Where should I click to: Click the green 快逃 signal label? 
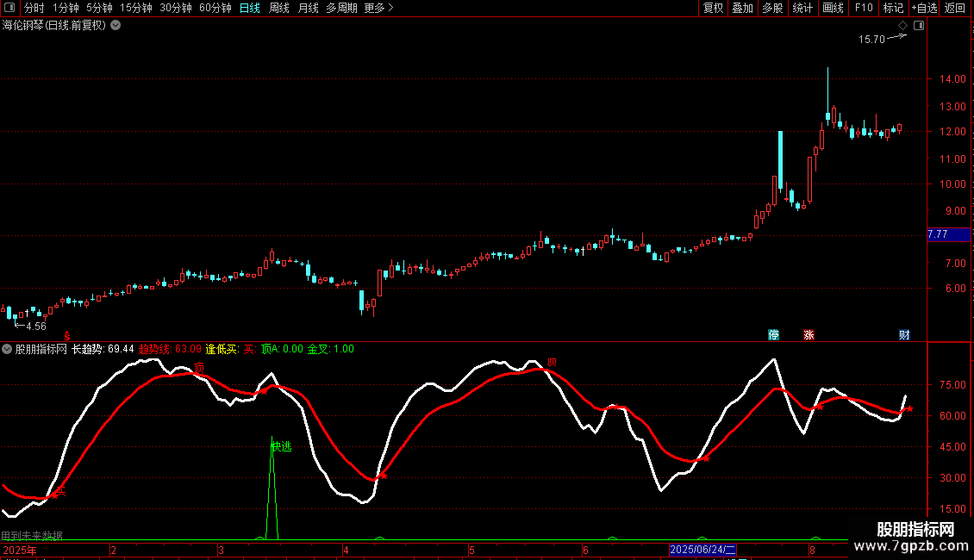point(281,446)
